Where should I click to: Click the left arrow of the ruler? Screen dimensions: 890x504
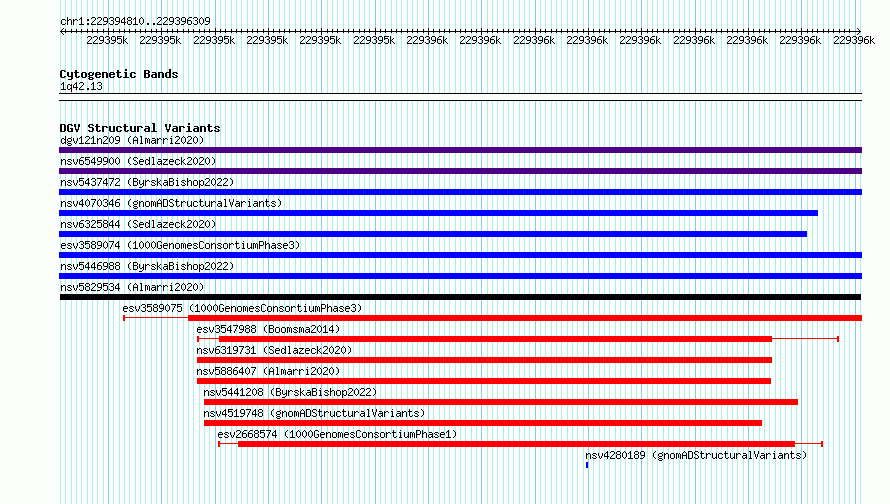63,31
